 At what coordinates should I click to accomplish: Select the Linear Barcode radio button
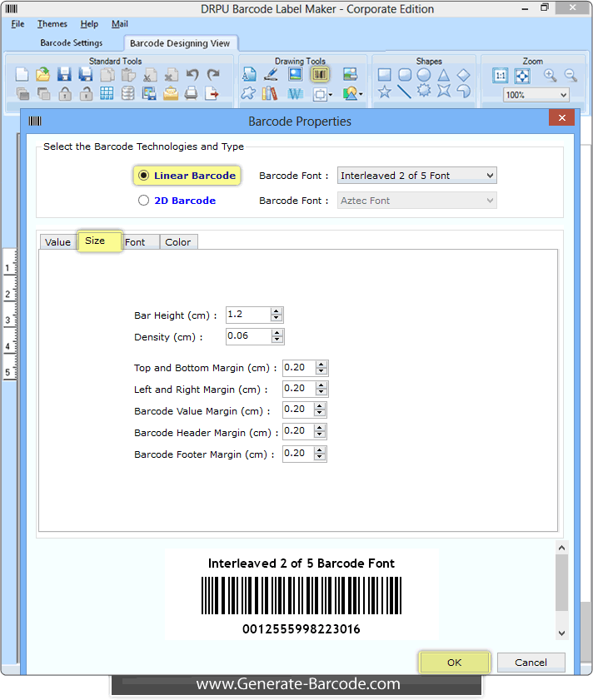click(x=144, y=176)
